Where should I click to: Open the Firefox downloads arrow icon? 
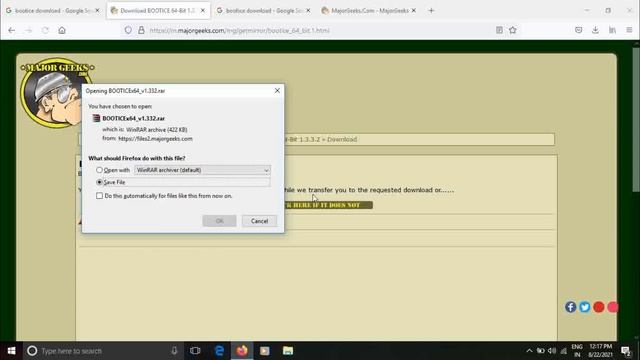(595, 30)
